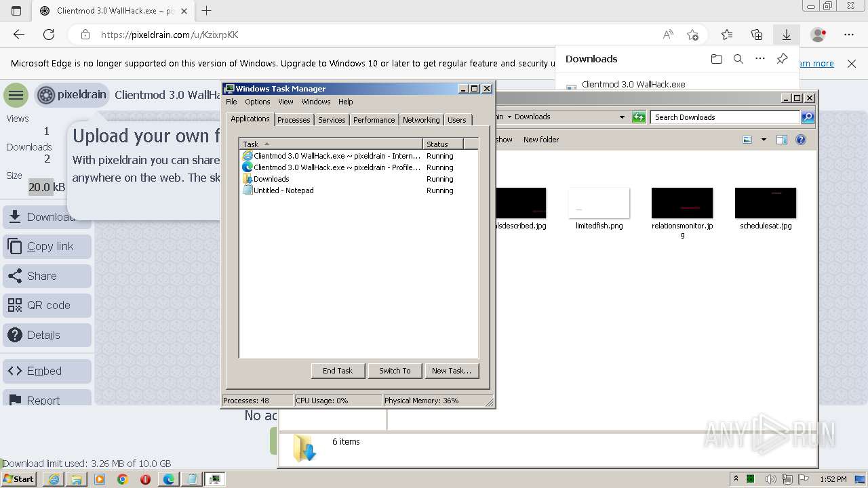Open Explorer help icon
868x488 pixels.
801,140
